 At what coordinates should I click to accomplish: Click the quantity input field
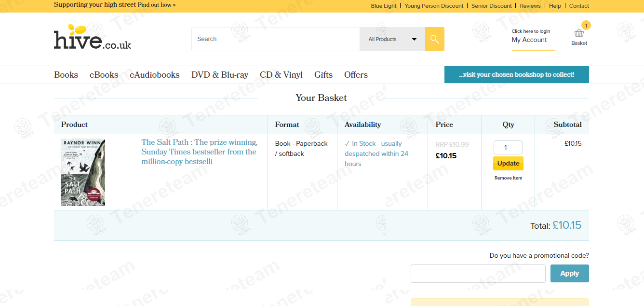point(508,148)
